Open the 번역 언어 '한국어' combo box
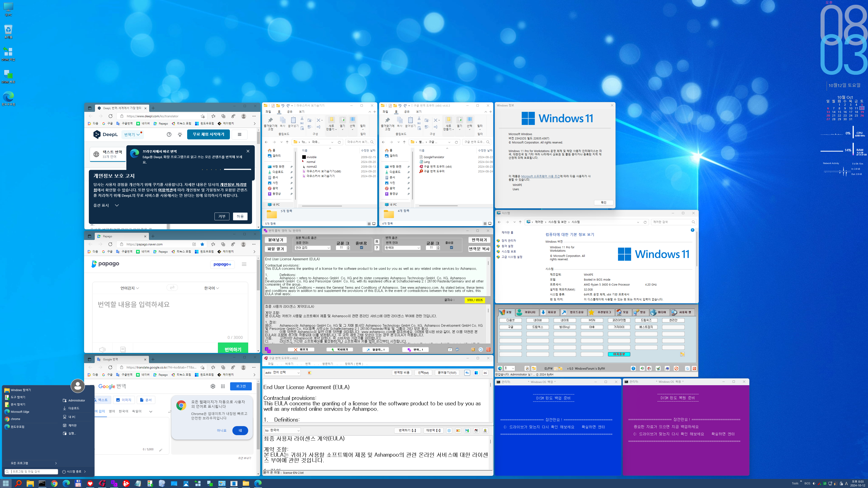868x488 pixels. coord(402,248)
